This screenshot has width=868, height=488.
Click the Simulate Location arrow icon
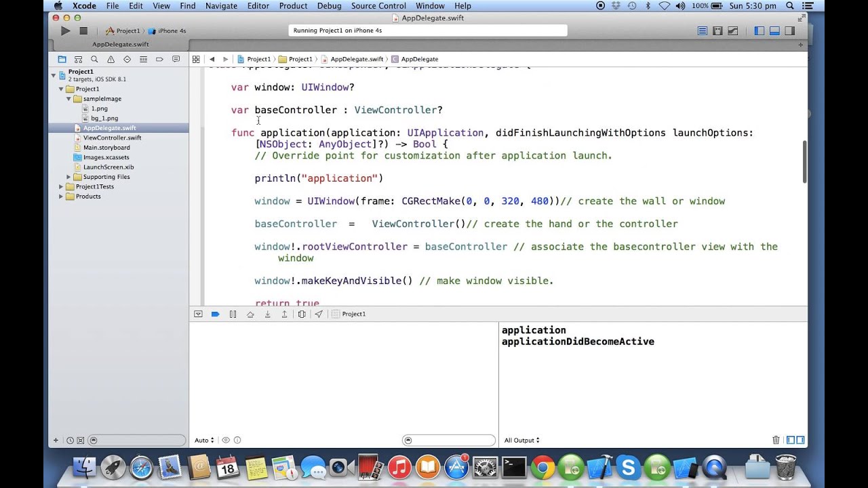(319, 314)
